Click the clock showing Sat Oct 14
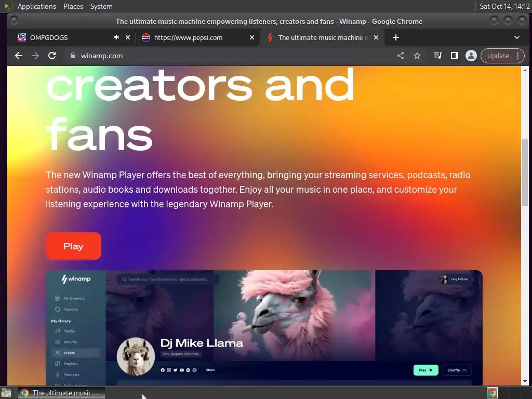This screenshot has height=399, width=532. (x=504, y=6)
